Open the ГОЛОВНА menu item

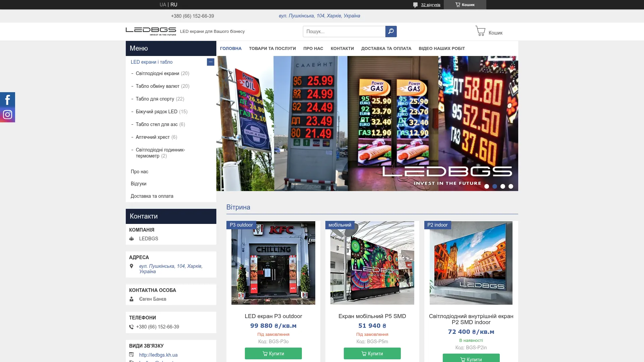pyautogui.click(x=231, y=49)
